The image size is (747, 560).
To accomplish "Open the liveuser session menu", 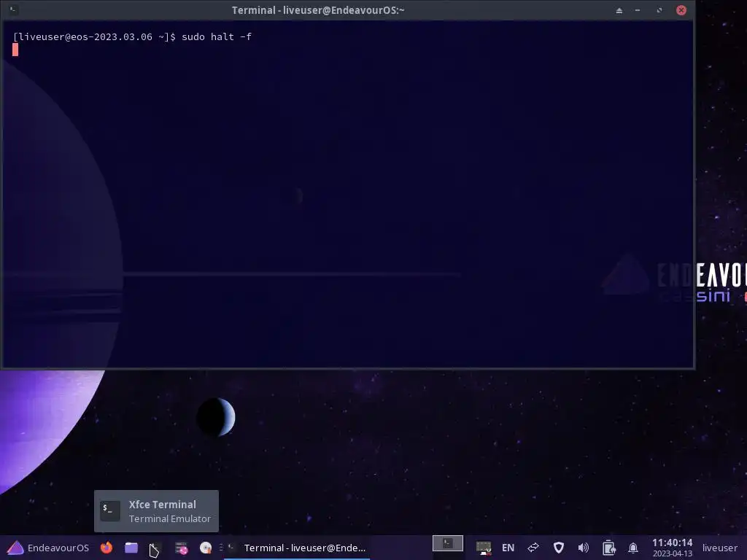I will point(719,548).
